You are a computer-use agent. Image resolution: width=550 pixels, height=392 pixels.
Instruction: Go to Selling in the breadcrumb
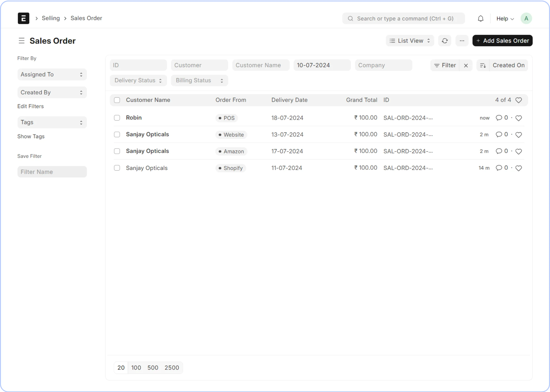pyautogui.click(x=51, y=18)
